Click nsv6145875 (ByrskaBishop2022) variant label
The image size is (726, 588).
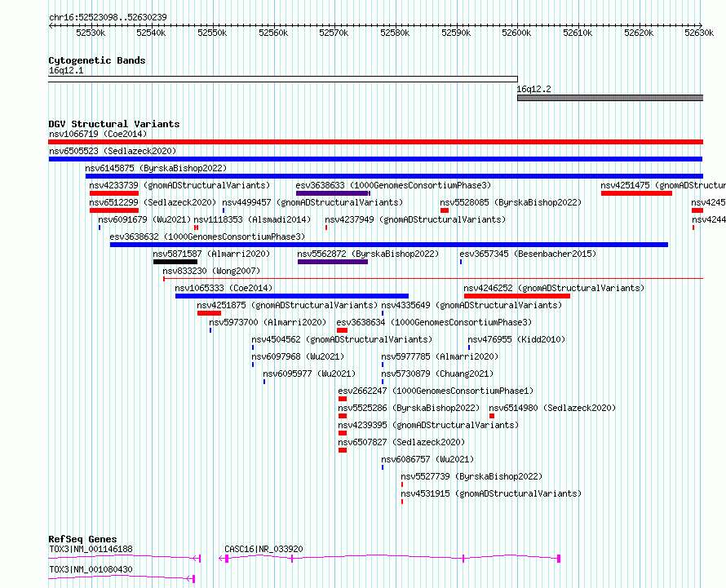coord(156,168)
